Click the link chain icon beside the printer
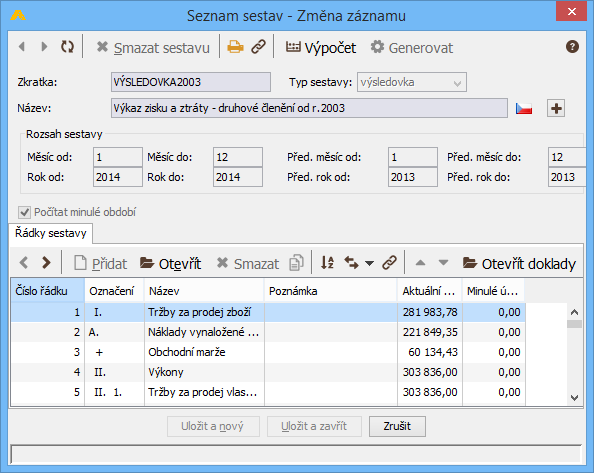This screenshot has height=473, width=594. [258, 47]
